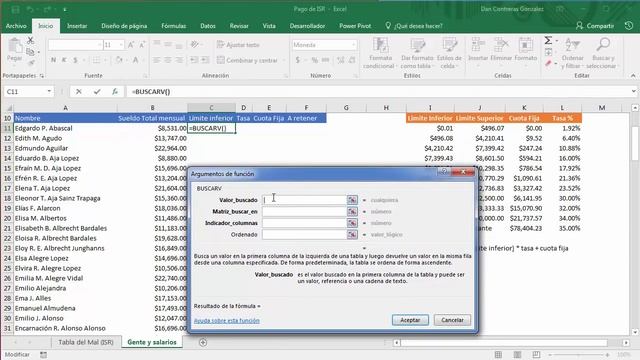Toggle Italic (K) formatting

click(64, 60)
